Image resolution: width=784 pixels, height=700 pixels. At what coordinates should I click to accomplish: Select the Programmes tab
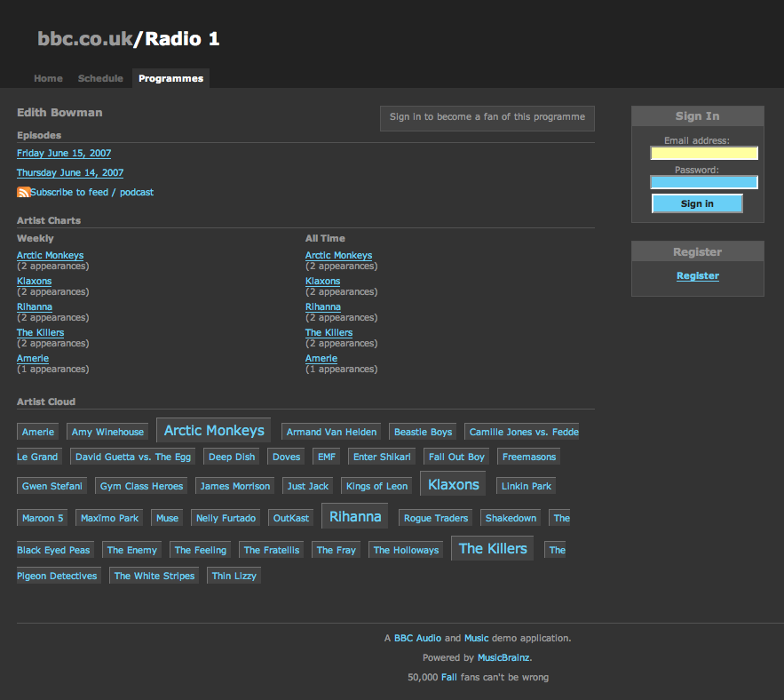coord(170,78)
